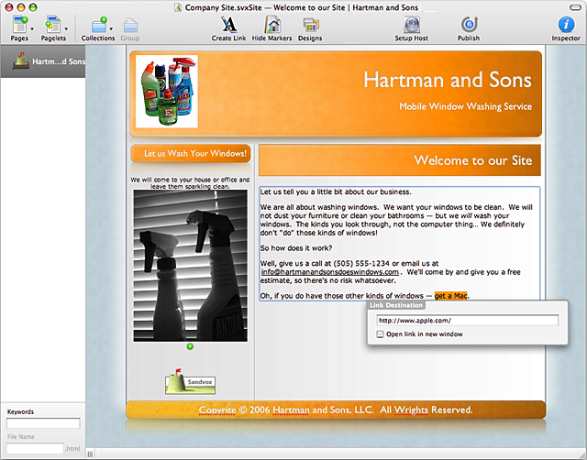Enable Open link in new window

coord(380,334)
